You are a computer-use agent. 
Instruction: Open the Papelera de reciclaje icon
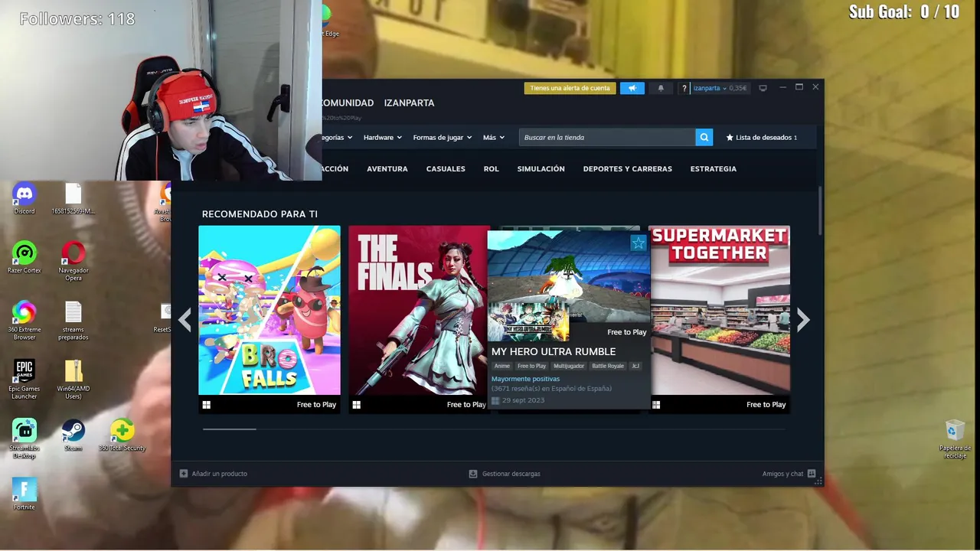[955, 439]
